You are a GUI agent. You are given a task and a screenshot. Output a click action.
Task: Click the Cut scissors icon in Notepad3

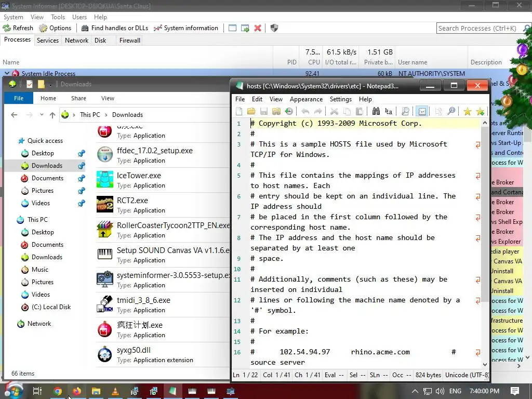[x=334, y=111]
